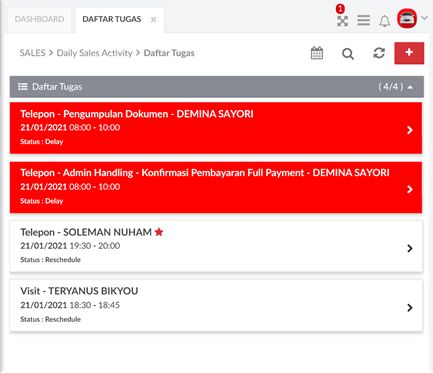
Task: Click the user profile avatar
Action: click(407, 18)
